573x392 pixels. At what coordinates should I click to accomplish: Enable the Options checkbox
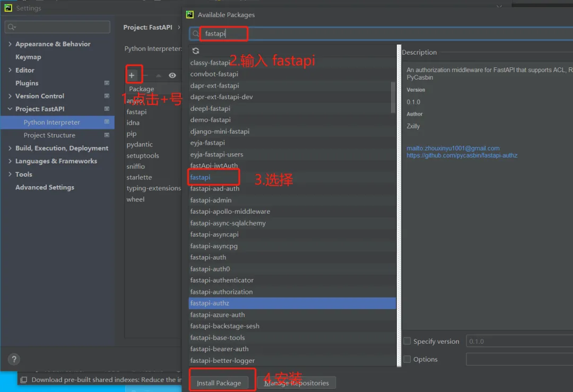point(407,359)
